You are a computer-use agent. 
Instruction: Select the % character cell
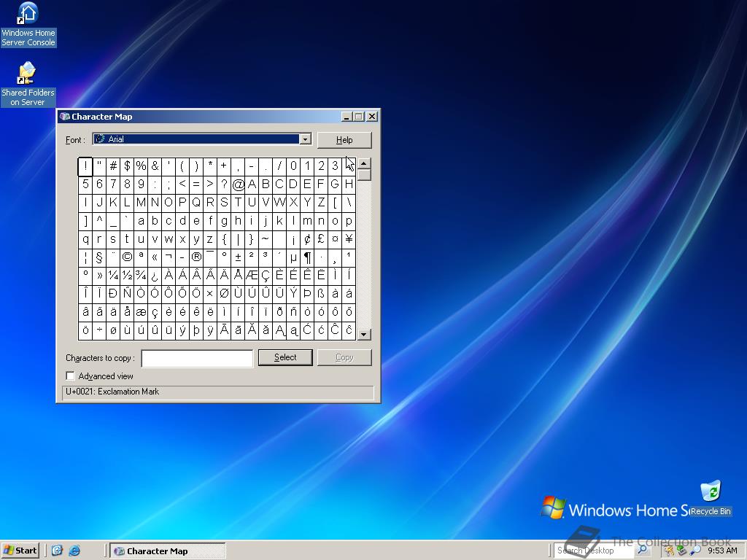141,167
